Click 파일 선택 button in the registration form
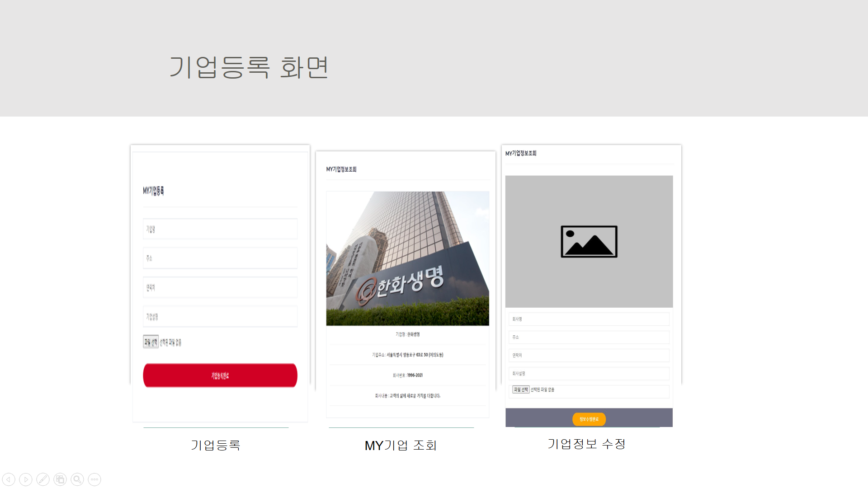This screenshot has height=488, width=868. pyautogui.click(x=151, y=342)
